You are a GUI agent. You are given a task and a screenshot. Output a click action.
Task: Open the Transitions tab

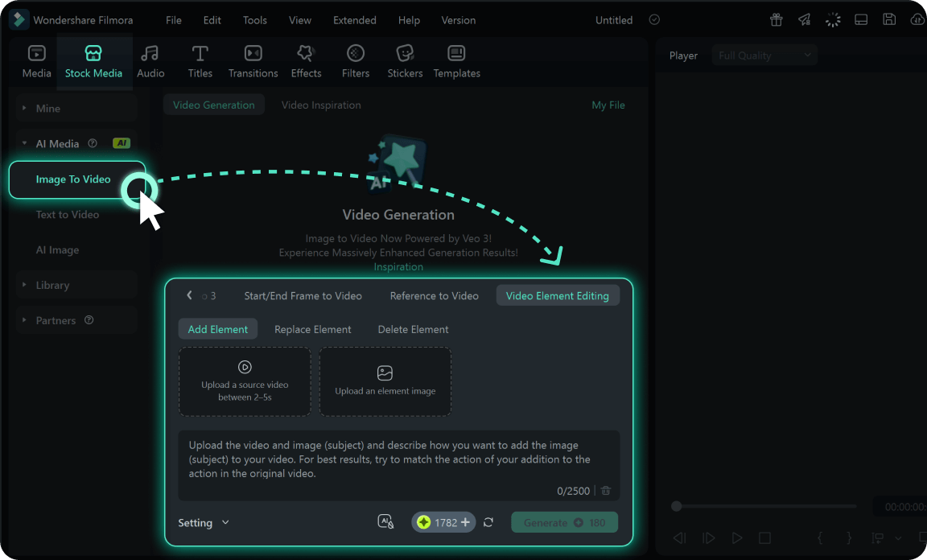click(x=253, y=61)
